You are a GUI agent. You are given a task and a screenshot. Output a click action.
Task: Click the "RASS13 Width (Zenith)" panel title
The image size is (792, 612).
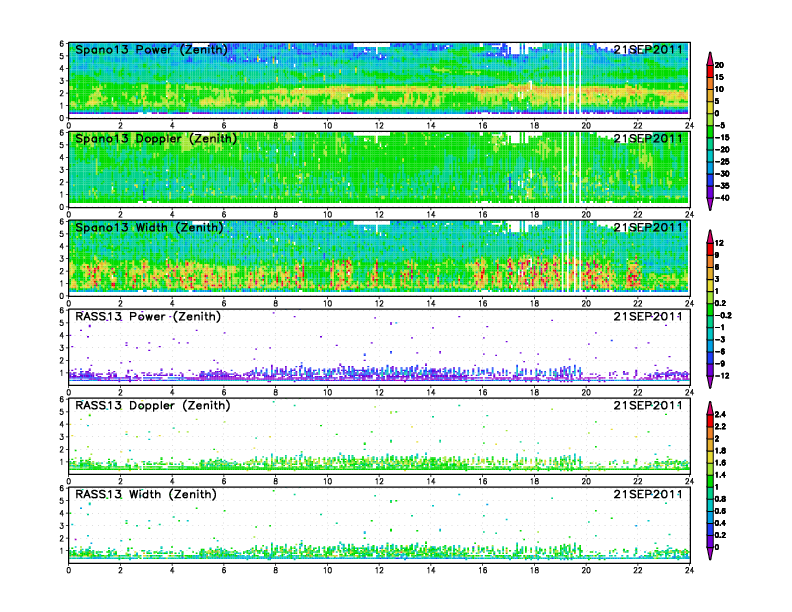click(x=146, y=494)
